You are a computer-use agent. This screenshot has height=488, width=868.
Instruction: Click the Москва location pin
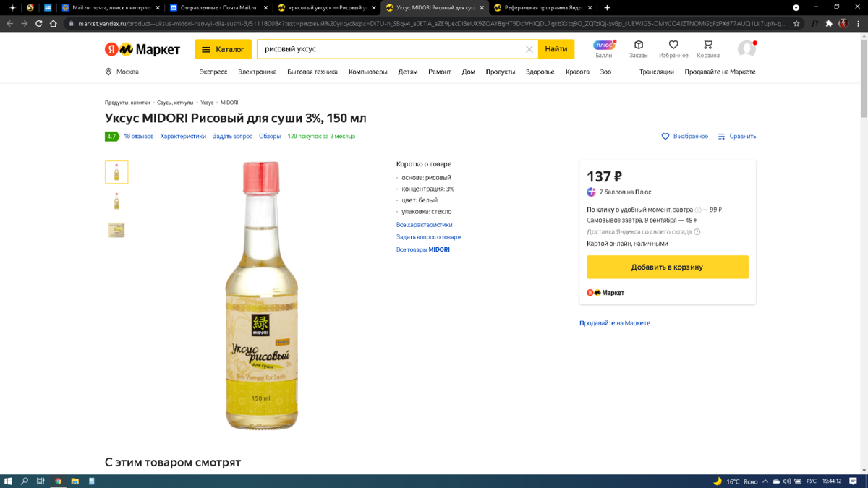click(x=109, y=72)
